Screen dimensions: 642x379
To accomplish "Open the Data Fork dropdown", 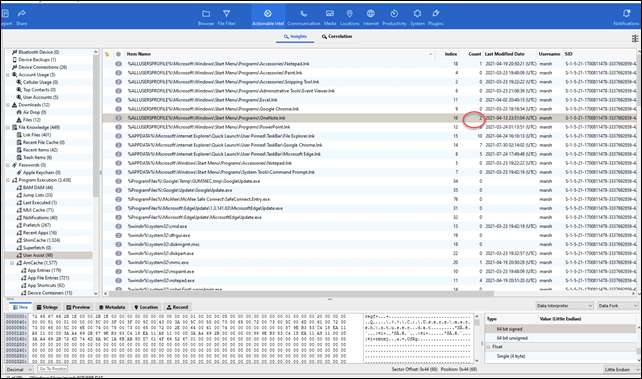I will point(617,306).
